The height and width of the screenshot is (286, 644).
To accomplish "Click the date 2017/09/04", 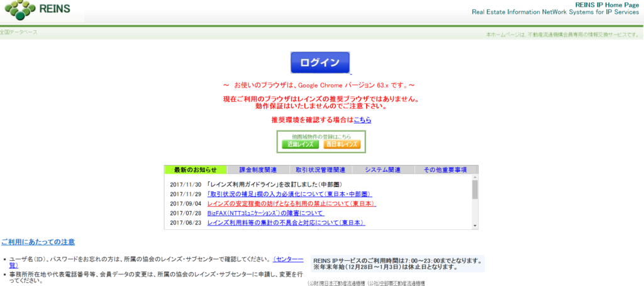I will click(186, 203).
